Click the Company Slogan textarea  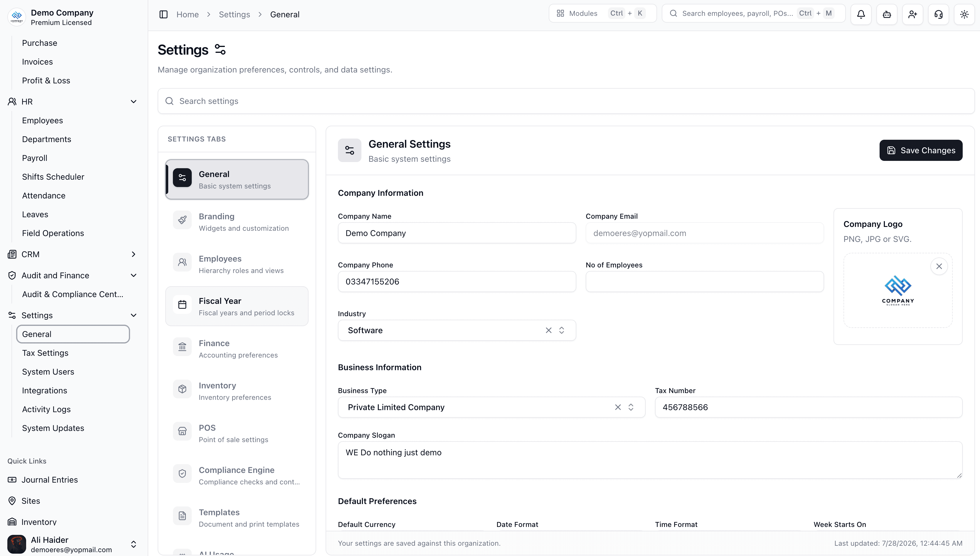650,460
